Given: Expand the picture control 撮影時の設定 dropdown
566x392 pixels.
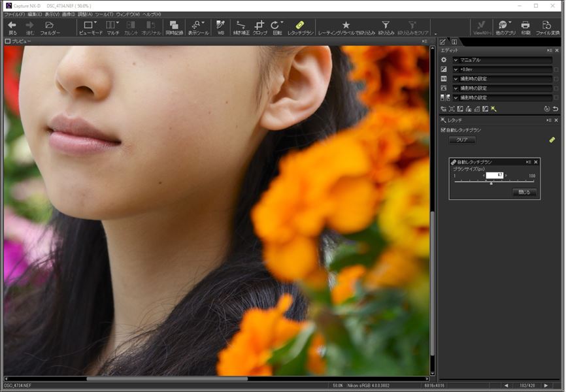Looking at the screenshot, I should point(503,88).
